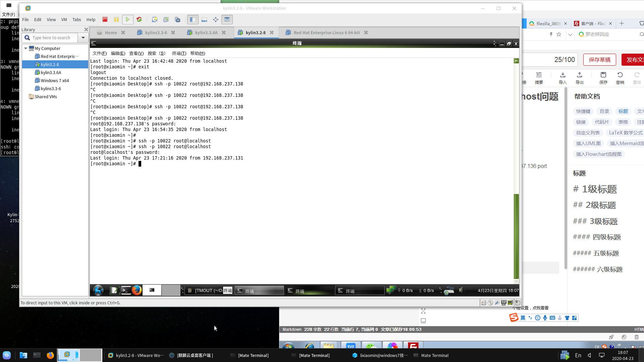Click the yellow suspend VM icon
This screenshot has height=362, width=644.
tap(116, 19)
